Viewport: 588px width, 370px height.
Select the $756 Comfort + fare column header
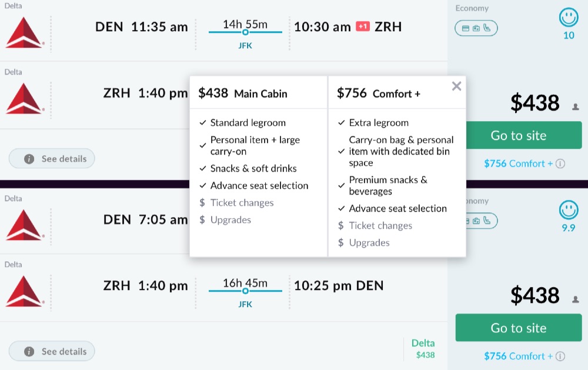pyautogui.click(x=379, y=93)
